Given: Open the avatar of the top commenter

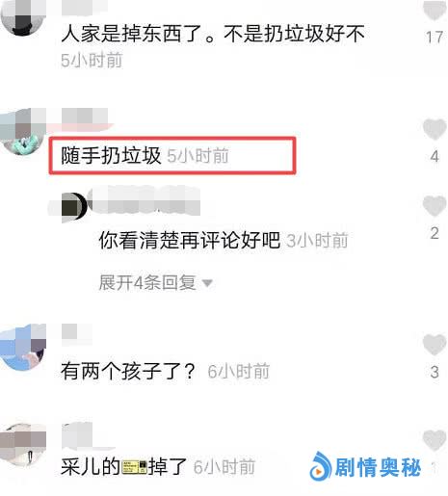Looking at the screenshot, I should pyautogui.click(x=22, y=15).
